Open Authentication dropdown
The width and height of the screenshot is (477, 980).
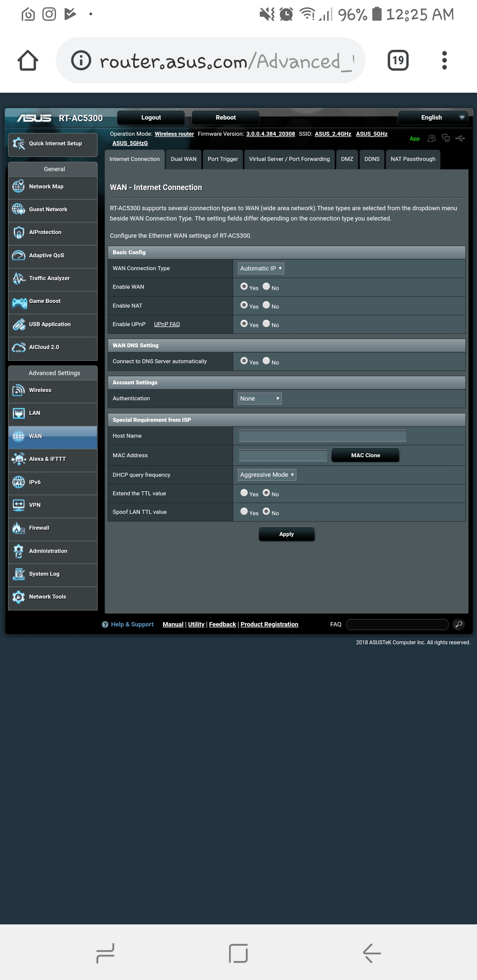(x=260, y=398)
